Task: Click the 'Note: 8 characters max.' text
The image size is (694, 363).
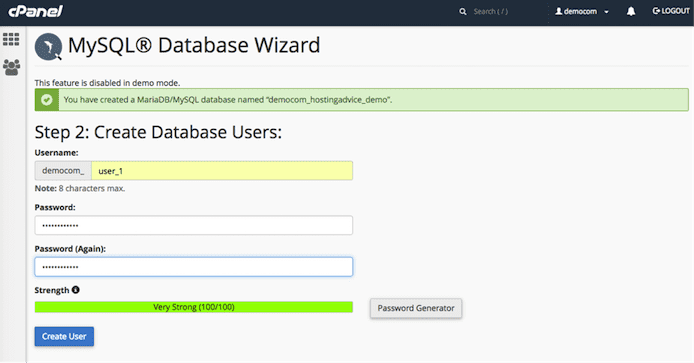Action: [80, 189]
